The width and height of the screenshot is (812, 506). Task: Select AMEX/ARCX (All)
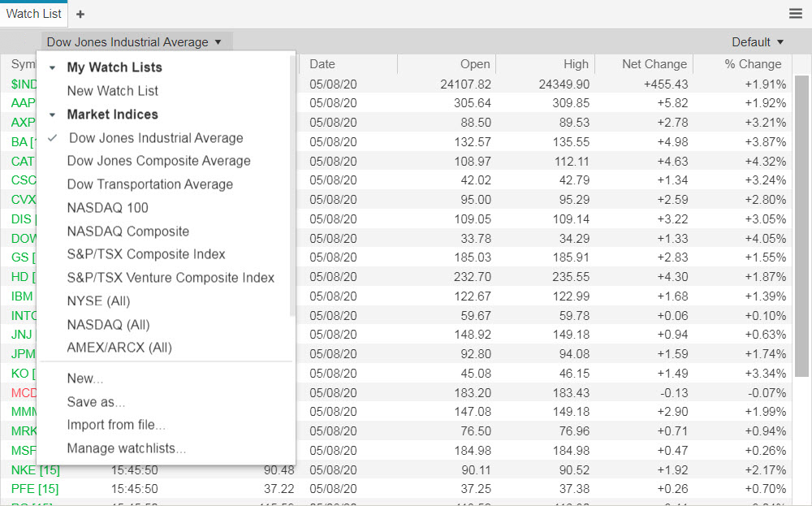(119, 347)
